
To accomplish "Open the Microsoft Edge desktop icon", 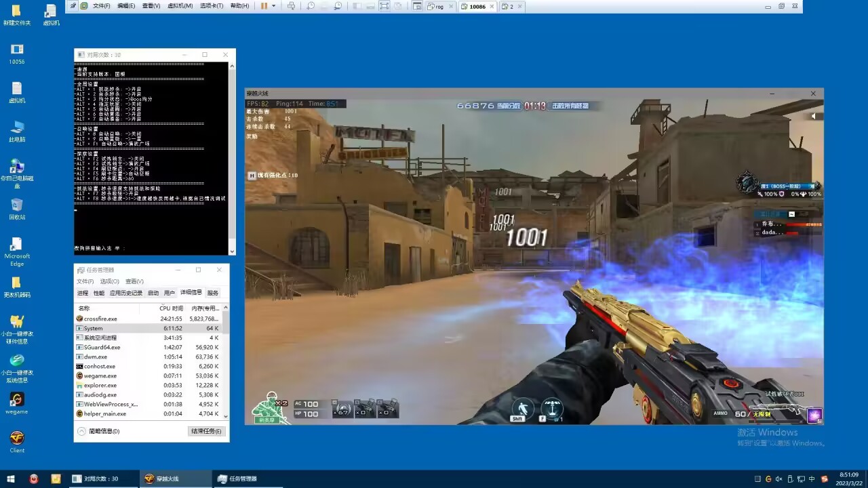I will [17, 251].
